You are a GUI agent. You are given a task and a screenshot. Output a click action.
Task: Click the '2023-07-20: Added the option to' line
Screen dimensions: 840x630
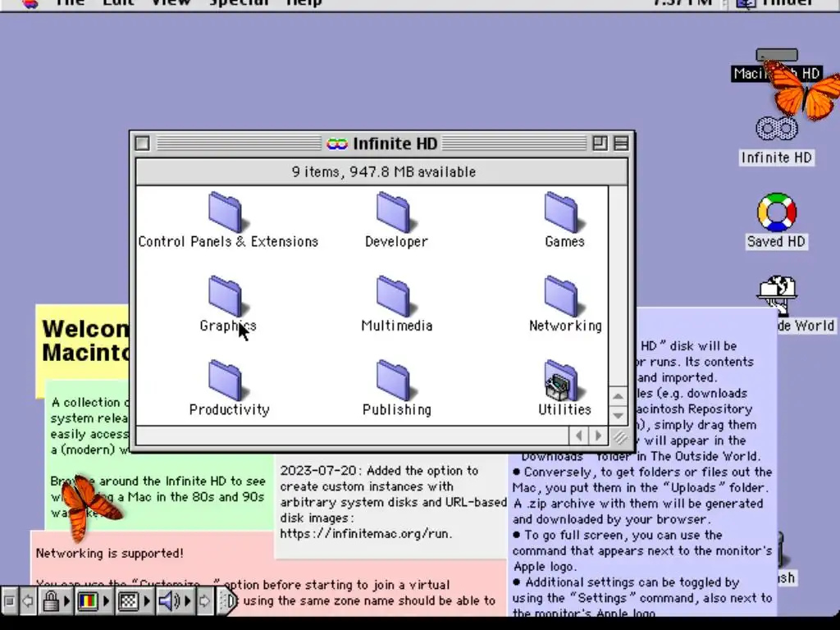pos(379,470)
